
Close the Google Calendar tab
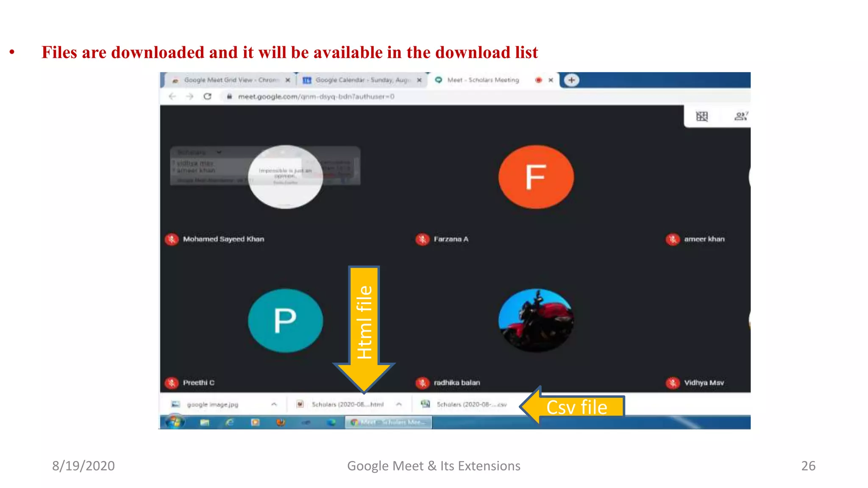[419, 80]
